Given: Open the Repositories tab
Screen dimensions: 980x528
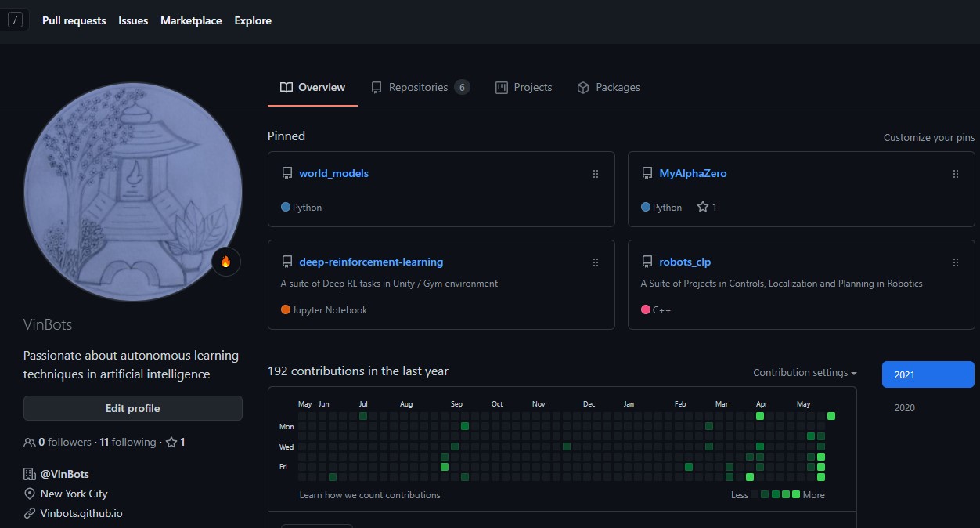Looking at the screenshot, I should (x=420, y=88).
